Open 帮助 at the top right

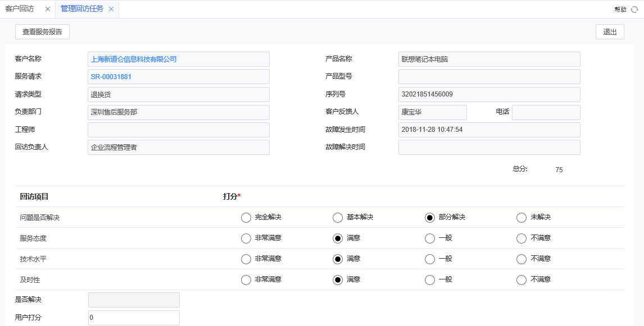pyautogui.click(x=620, y=9)
